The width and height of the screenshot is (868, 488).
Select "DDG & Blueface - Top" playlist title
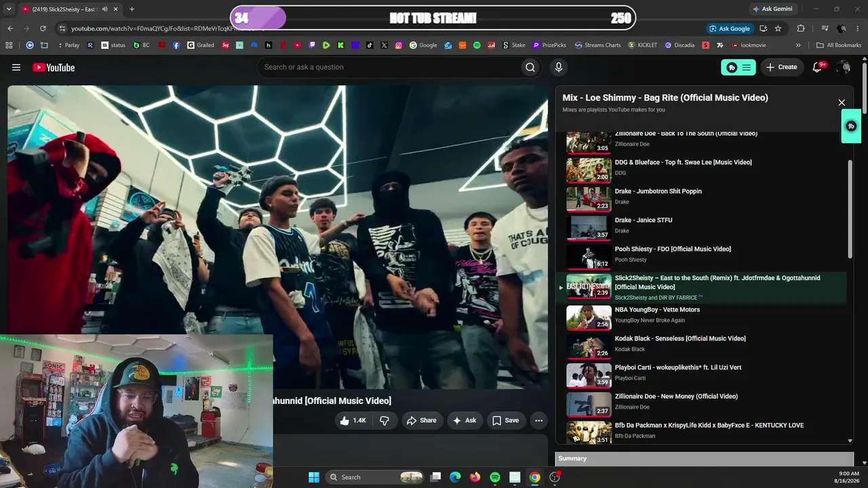tap(683, 163)
